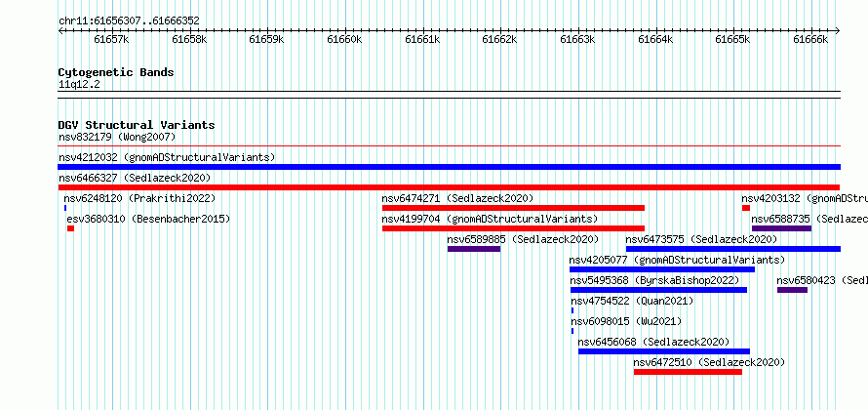Click the 11q12.2 cytogenetic band label
Screen dimensions: 868x410
tap(79, 85)
